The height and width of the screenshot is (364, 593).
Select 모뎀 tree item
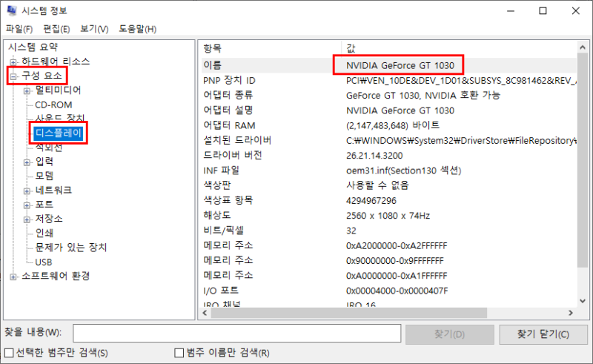pos(44,176)
